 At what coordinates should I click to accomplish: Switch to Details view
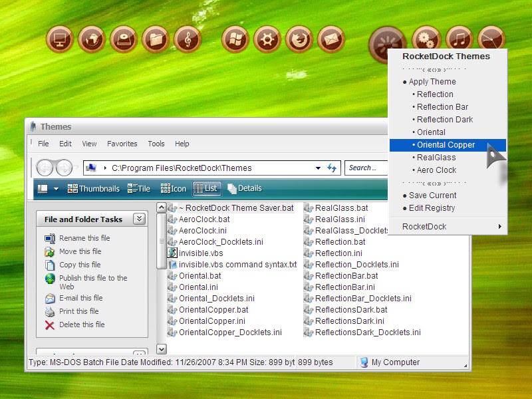(245, 189)
